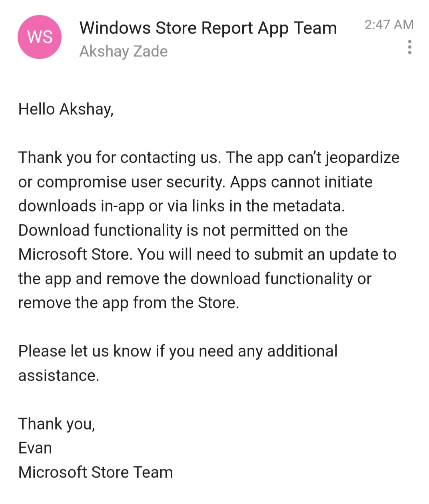Open sender name Windows Store Report App Team
This screenshot has width=429, height=504.
208,28
